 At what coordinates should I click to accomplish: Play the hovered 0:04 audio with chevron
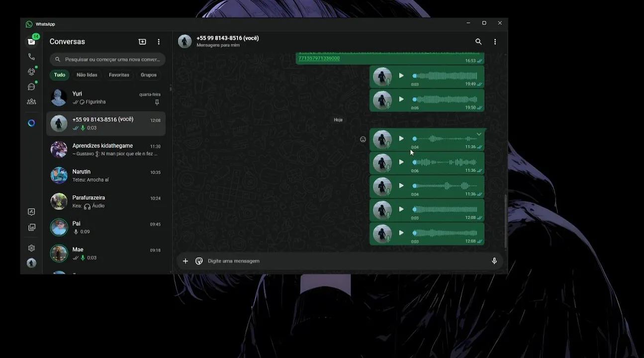(x=401, y=139)
